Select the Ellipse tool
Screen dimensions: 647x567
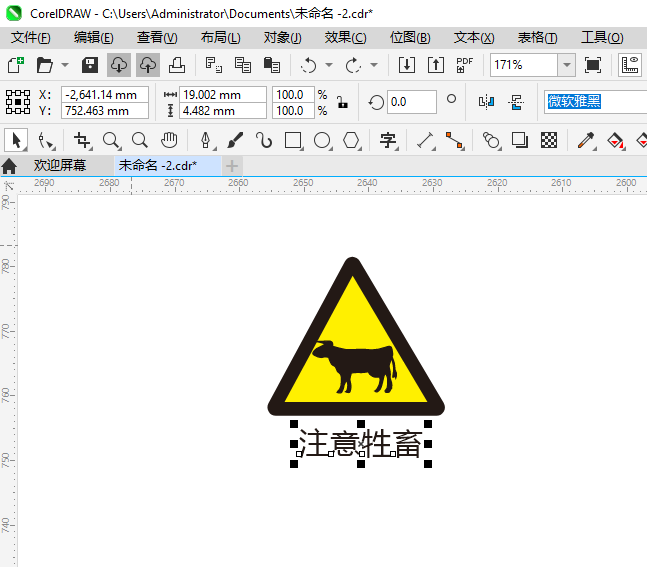322,140
